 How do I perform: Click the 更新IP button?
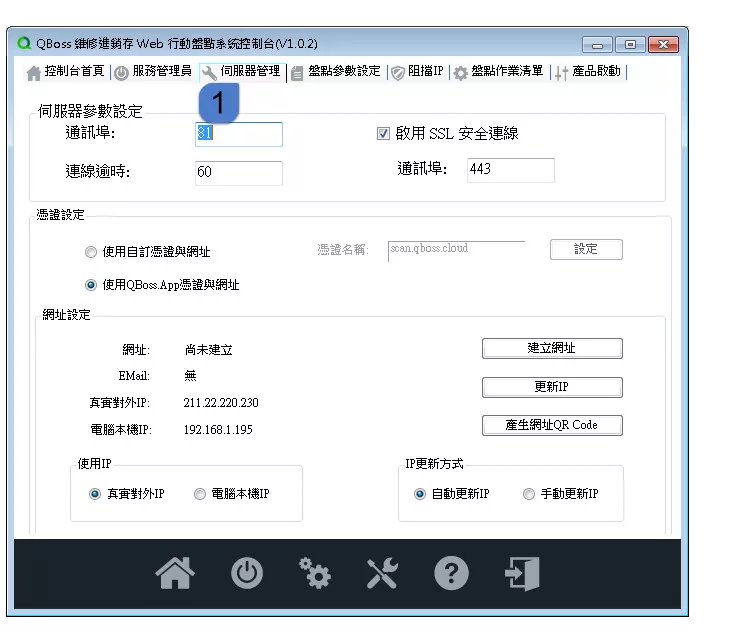pyautogui.click(x=552, y=387)
